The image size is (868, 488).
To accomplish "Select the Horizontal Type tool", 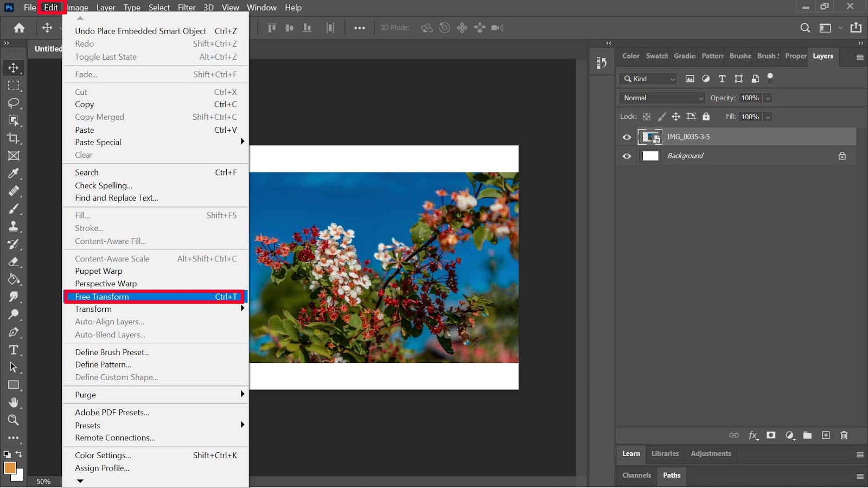I will pos(14,350).
